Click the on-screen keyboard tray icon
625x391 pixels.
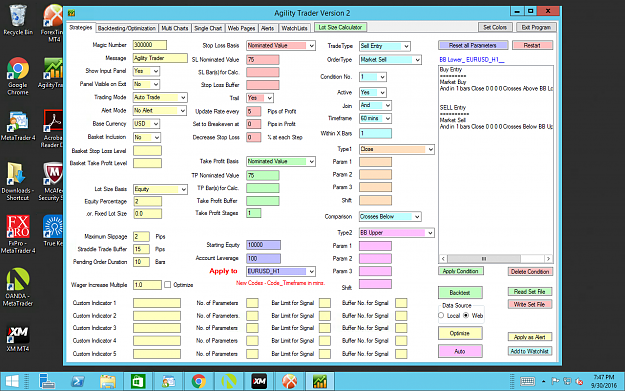pos(527,381)
